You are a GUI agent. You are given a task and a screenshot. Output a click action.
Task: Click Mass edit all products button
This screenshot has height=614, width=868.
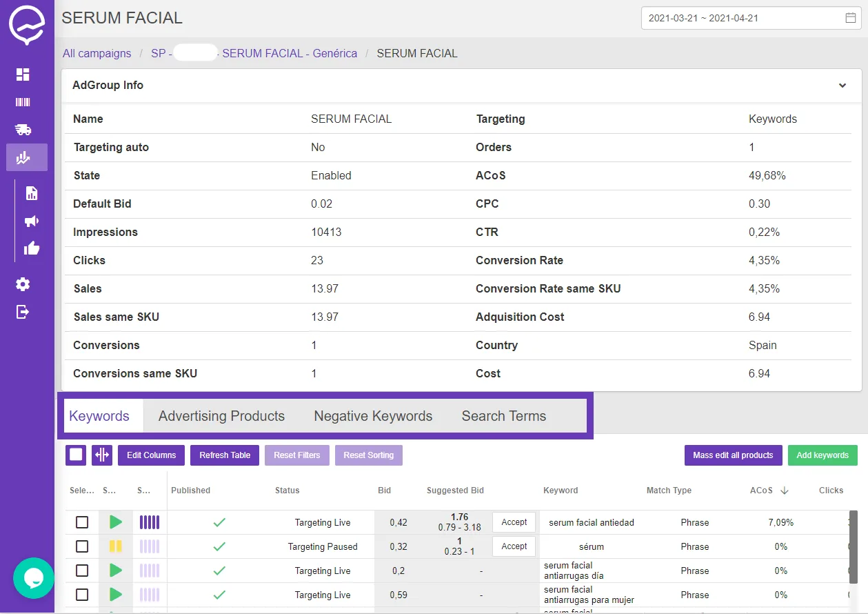pyautogui.click(x=733, y=455)
